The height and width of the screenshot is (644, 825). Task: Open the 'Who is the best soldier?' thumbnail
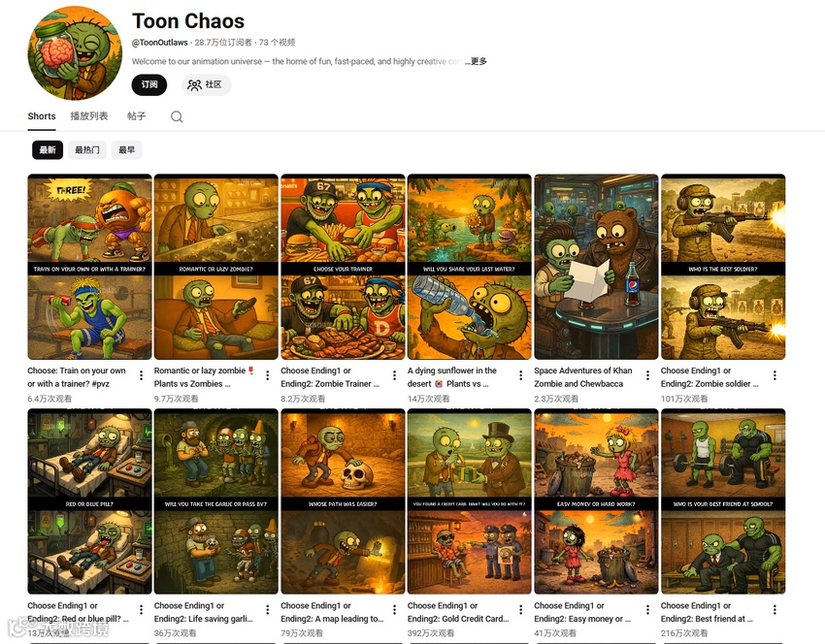tap(723, 267)
